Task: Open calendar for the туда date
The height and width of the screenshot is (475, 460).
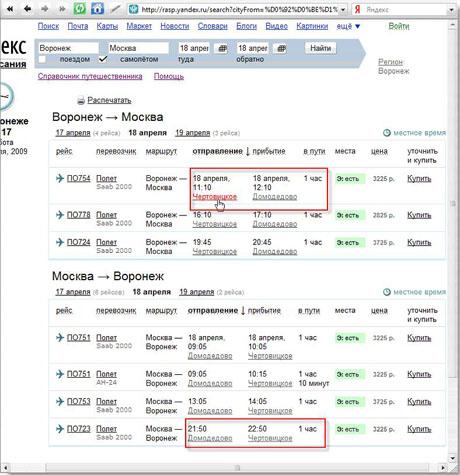Action: (x=222, y=49)
